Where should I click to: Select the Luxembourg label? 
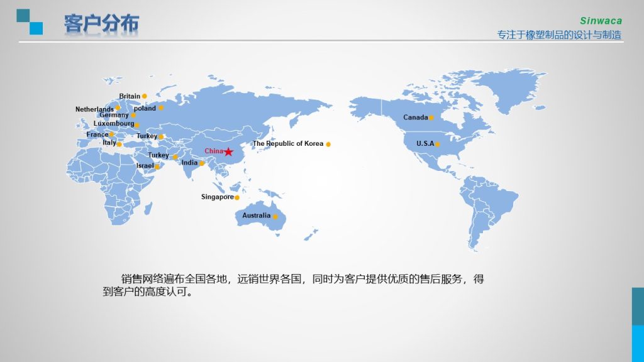tap(114, 123)
